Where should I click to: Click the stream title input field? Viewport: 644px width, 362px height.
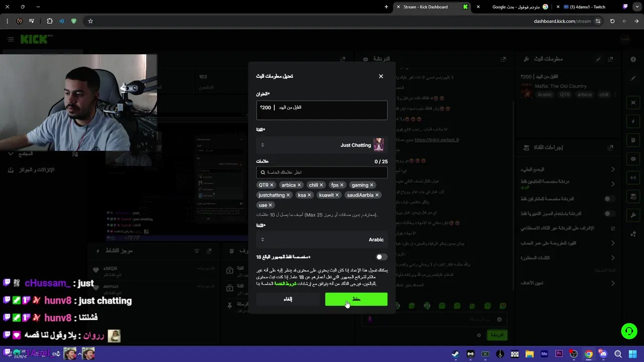coord(321,110)
